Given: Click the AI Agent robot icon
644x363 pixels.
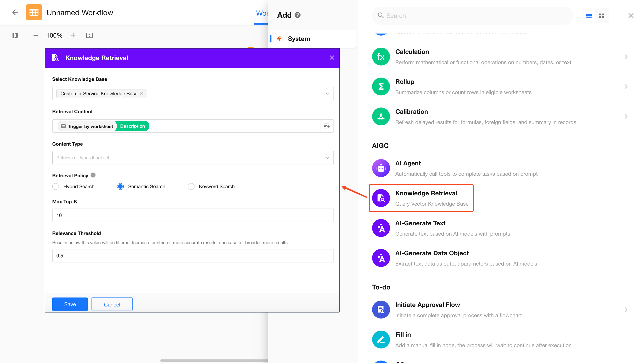Looking at the screenshot, I should 381,168.
